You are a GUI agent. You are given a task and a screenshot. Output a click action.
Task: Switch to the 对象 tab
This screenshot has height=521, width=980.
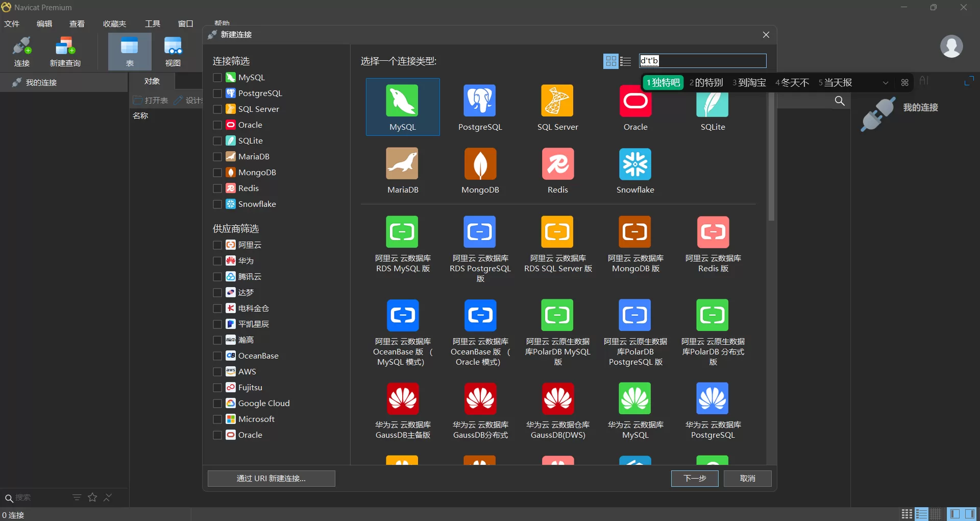point(152,81)
